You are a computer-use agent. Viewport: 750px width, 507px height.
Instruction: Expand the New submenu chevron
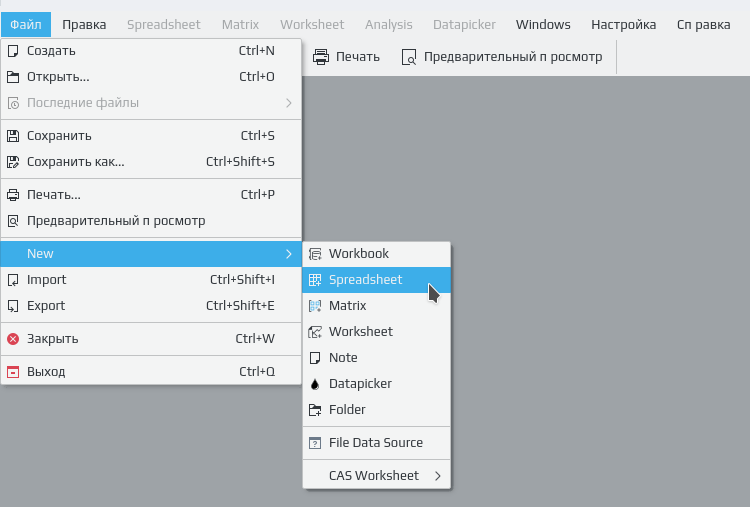(288, 254)
